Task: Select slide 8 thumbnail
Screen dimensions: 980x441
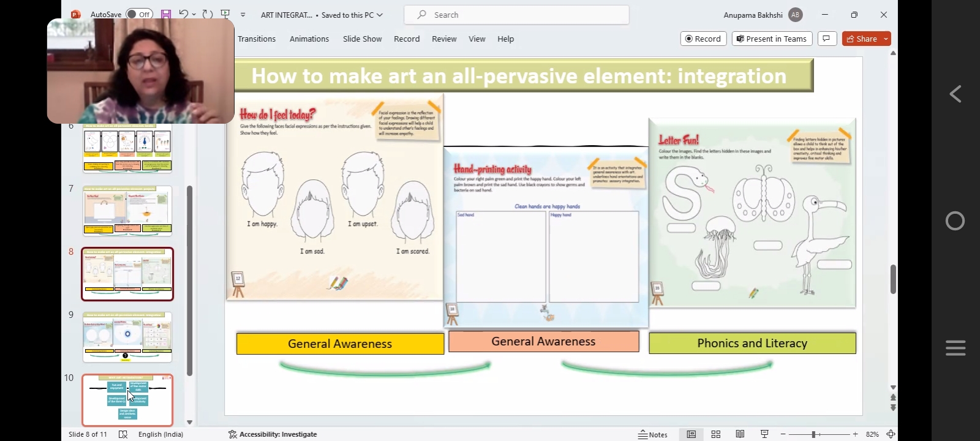Action: coord(127,274)
